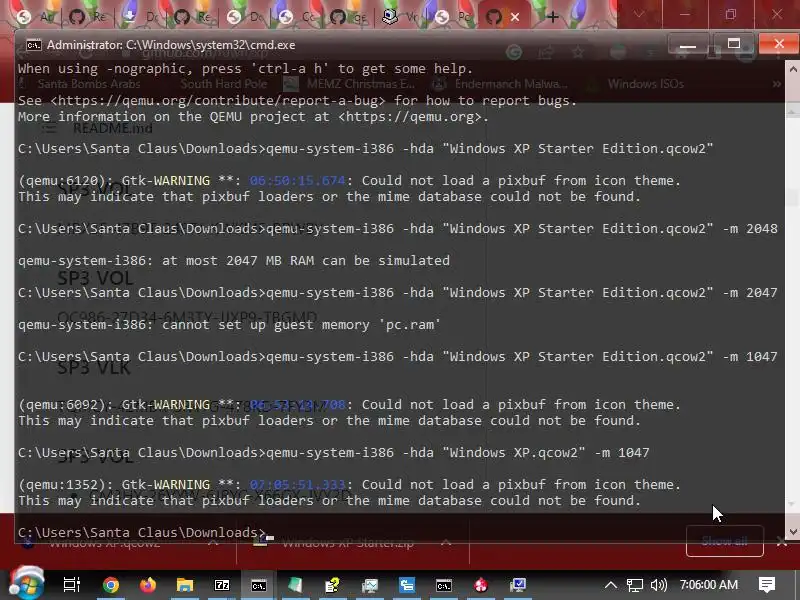Click the cmd prompt input line
Viewport: 800px width, 600px height.
(146, 532)
